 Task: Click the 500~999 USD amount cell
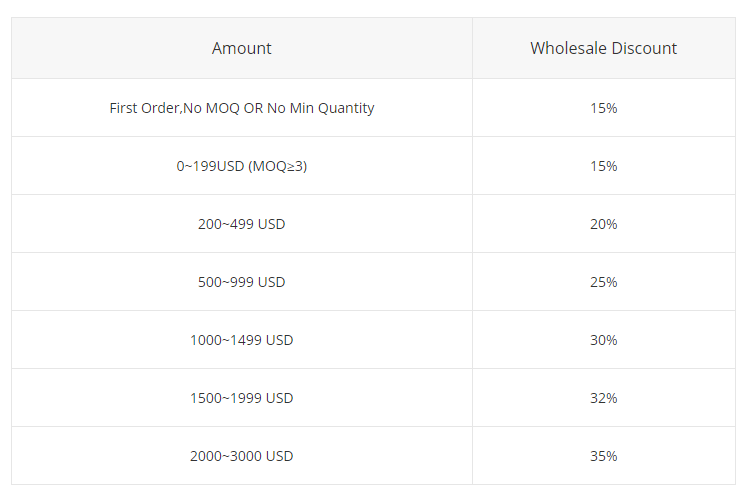coord(242,282)
